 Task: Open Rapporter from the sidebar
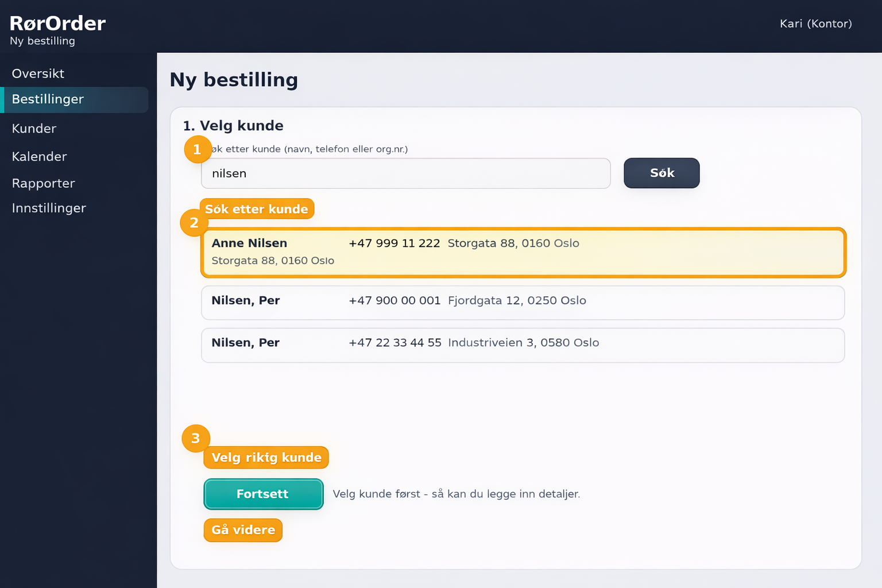click(x=43, y=183)
